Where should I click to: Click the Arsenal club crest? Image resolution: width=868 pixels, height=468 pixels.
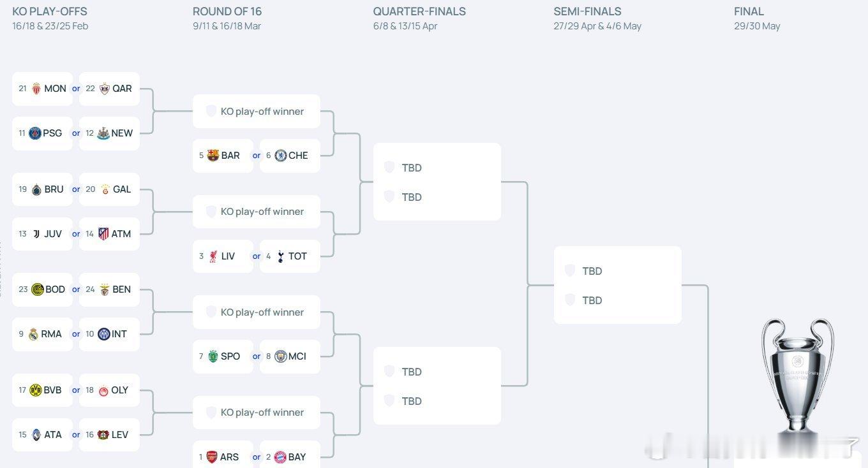click(x=212, y=457)
